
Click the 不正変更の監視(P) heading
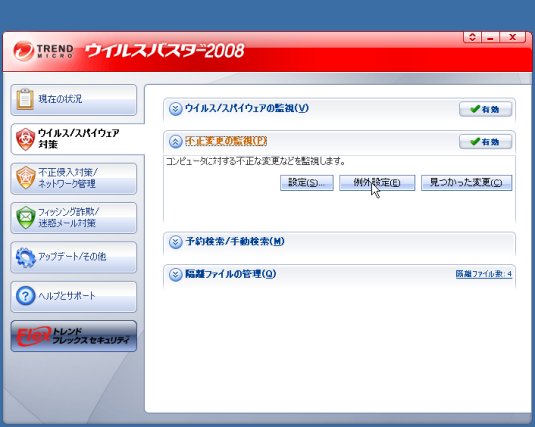click(226, 141)
